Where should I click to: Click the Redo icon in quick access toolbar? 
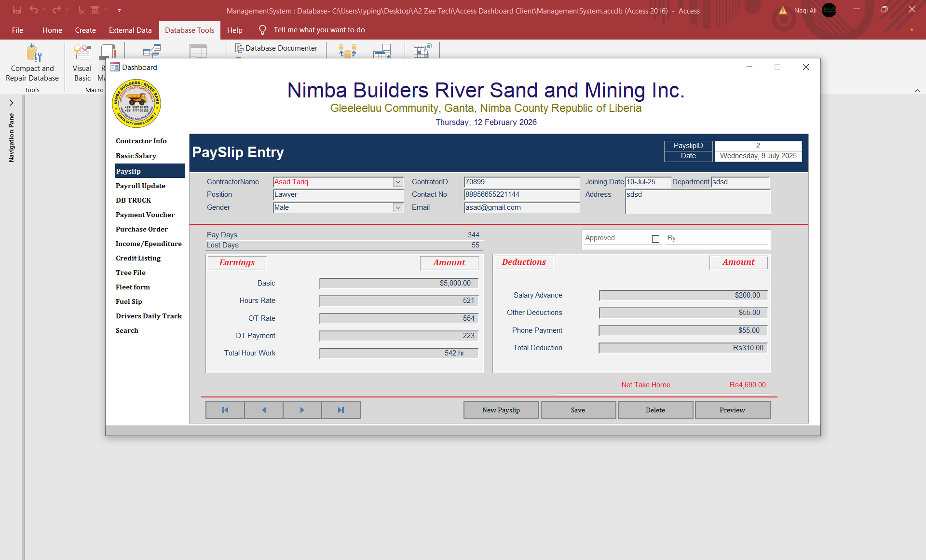(x=57, y=10)
